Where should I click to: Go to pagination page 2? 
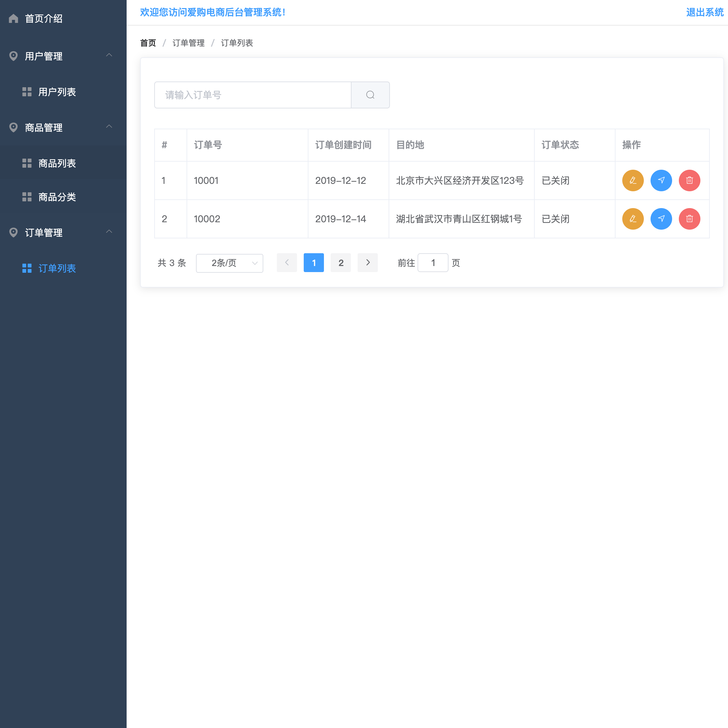[x=340, y=263]
